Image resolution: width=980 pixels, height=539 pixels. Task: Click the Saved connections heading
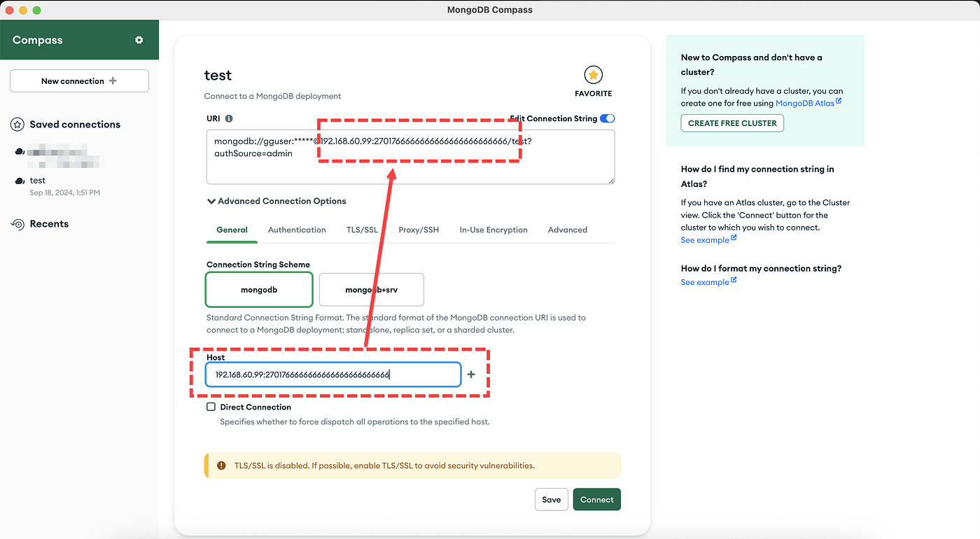click(x=75, y=125)
